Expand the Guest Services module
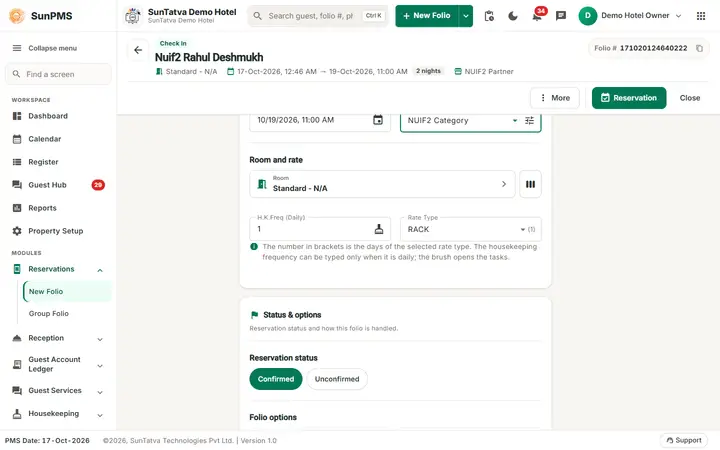The height and width of the screenshot is (450, 720). pyautogui.click(x=100, y=392)
